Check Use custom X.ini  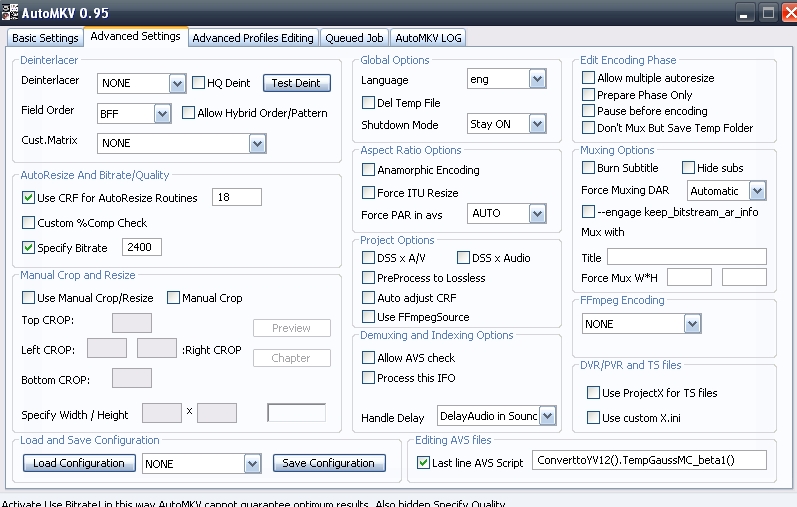click(x=593, y=417)
